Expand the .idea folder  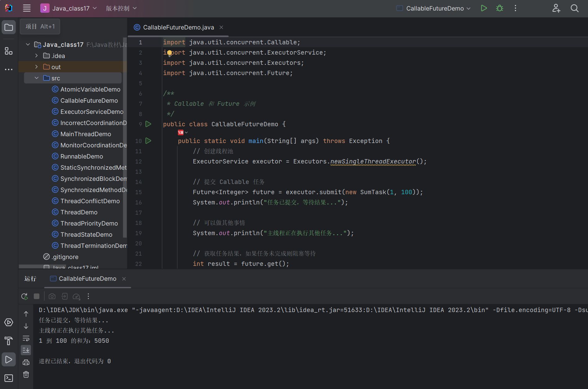point(37,56)
